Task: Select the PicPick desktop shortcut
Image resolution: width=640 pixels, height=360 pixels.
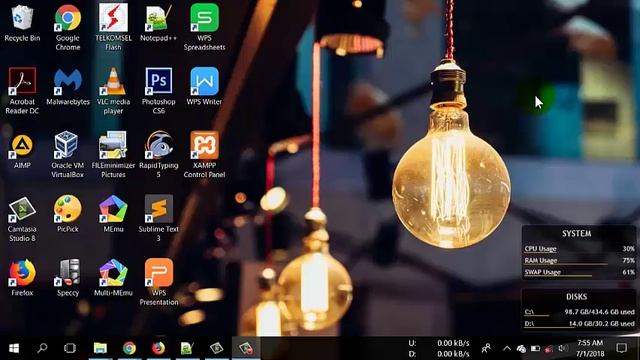Action: click(68, 214)
